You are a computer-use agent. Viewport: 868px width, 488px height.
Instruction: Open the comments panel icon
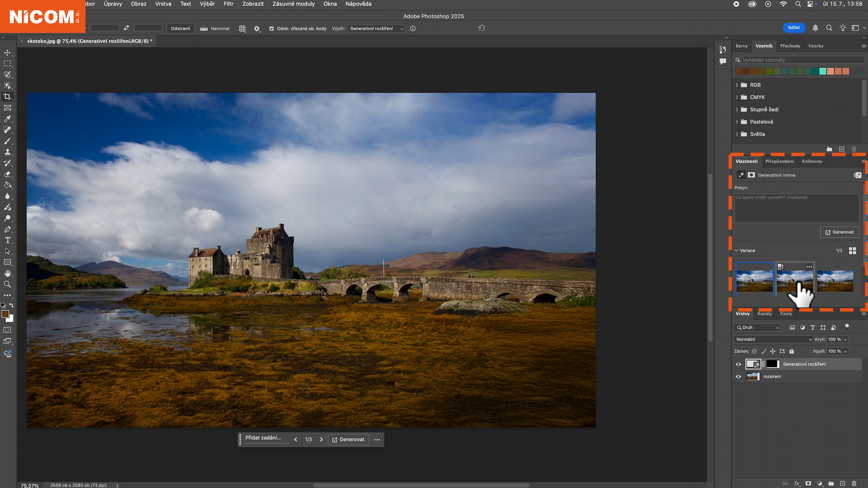723,62
